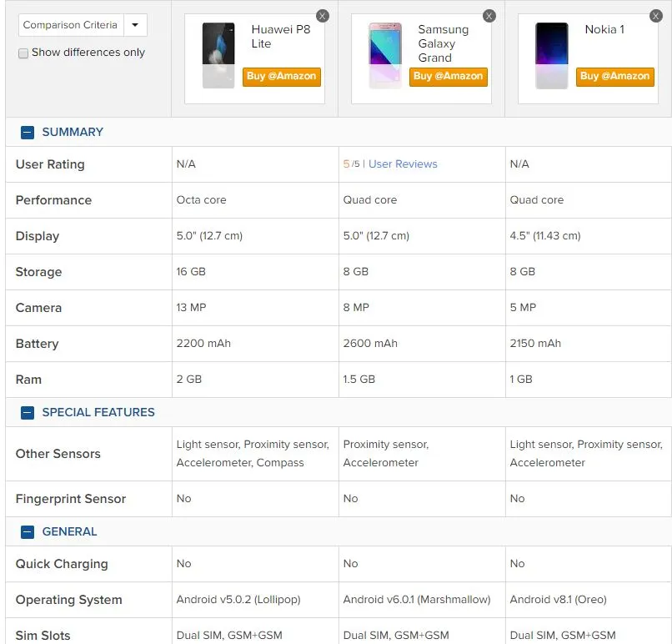Click the 16 GB storage value
672x644 pixels.
pyautogui.click(x=191, y=272)
